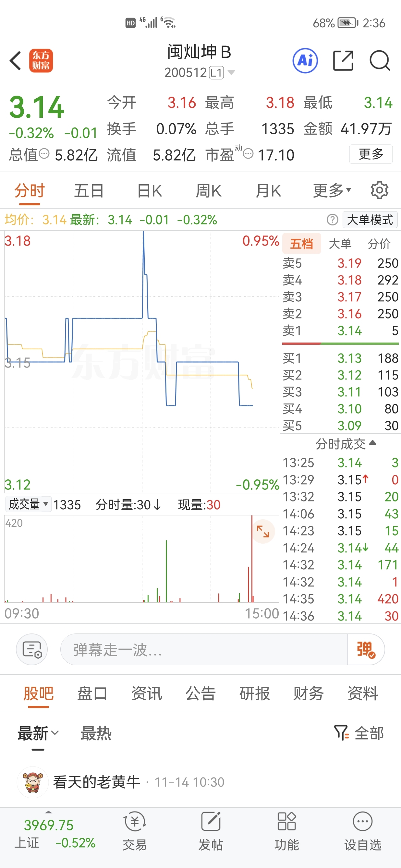Toggle the 弹 danmaku switch
The height and width of the screenshot is (868, 401).
pos(366,649)
